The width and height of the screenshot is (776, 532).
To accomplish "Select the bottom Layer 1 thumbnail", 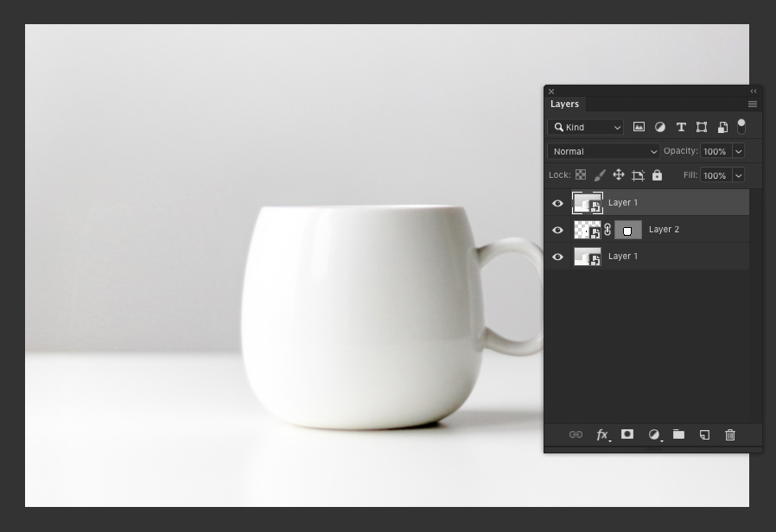I will pyautogui.click(x=588, y=256).
